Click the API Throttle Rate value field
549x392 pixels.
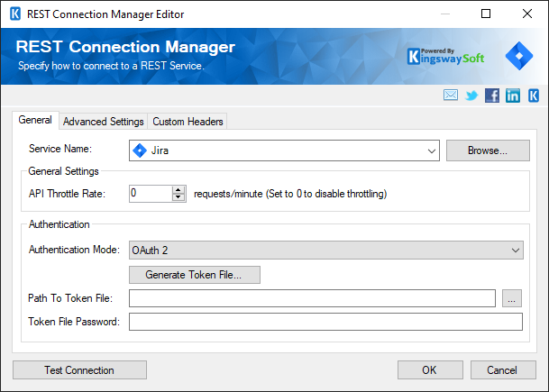click(151, 194)
